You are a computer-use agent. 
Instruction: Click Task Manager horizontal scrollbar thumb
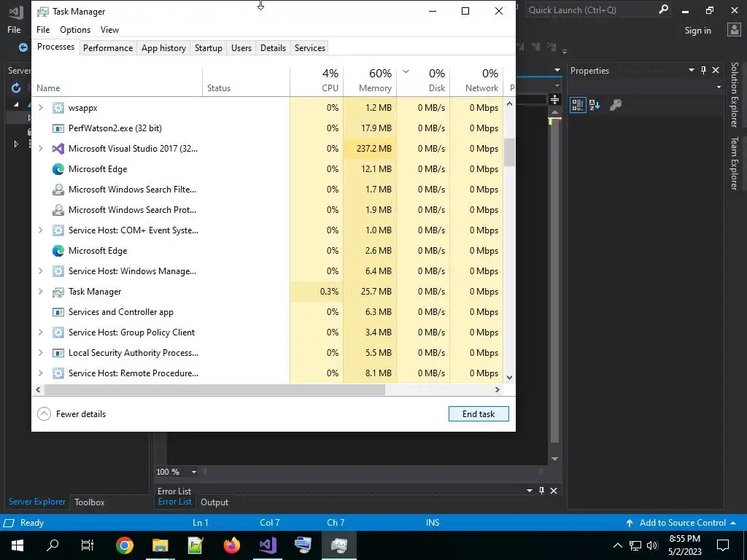[x=214, y=389]
